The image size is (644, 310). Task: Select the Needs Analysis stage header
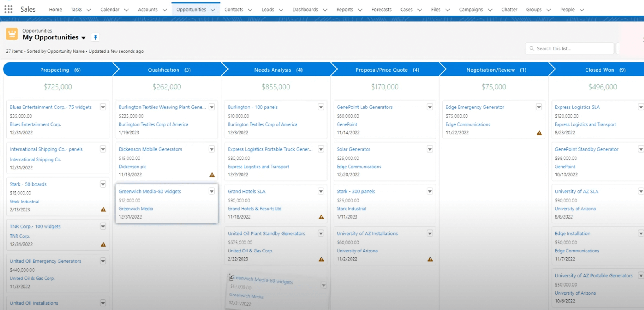pos(278,70)
